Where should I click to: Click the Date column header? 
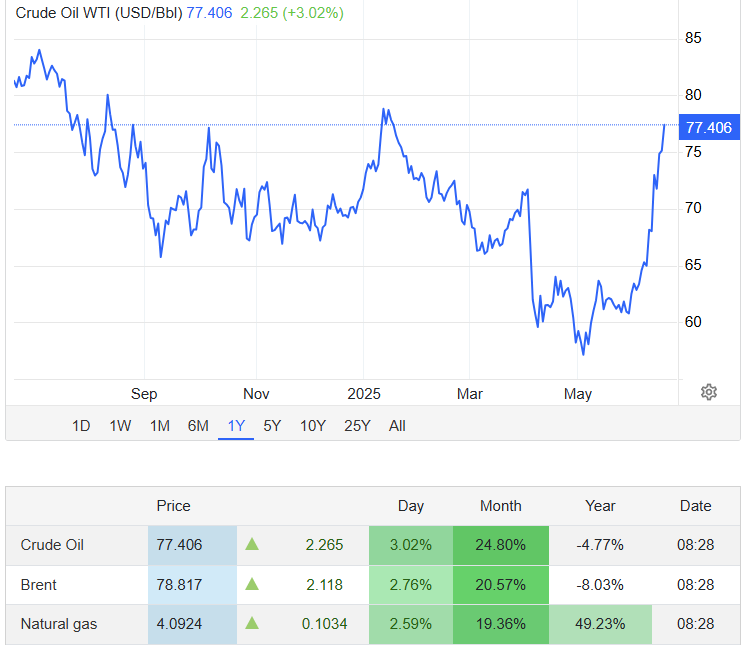click(x=696, y=506)
